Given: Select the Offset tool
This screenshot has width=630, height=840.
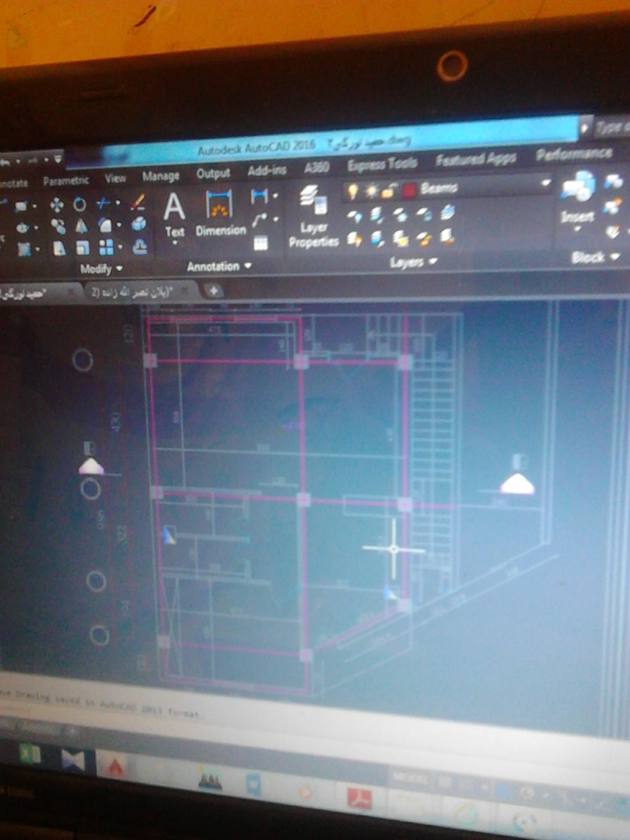Looking at the screenshot, I should [140, 247].
